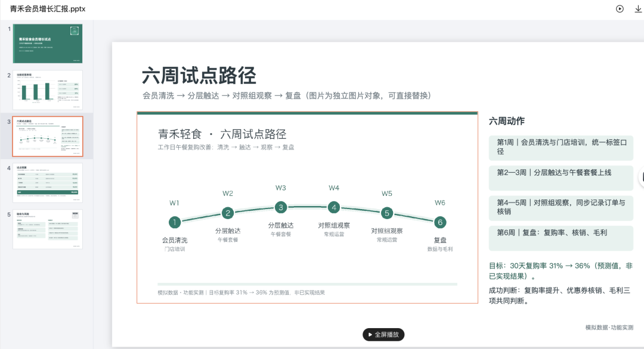Select the 第1周 会员清洗与门店培训 card
Viewport: 644px width, 349px height.
[x=561, y=148]
